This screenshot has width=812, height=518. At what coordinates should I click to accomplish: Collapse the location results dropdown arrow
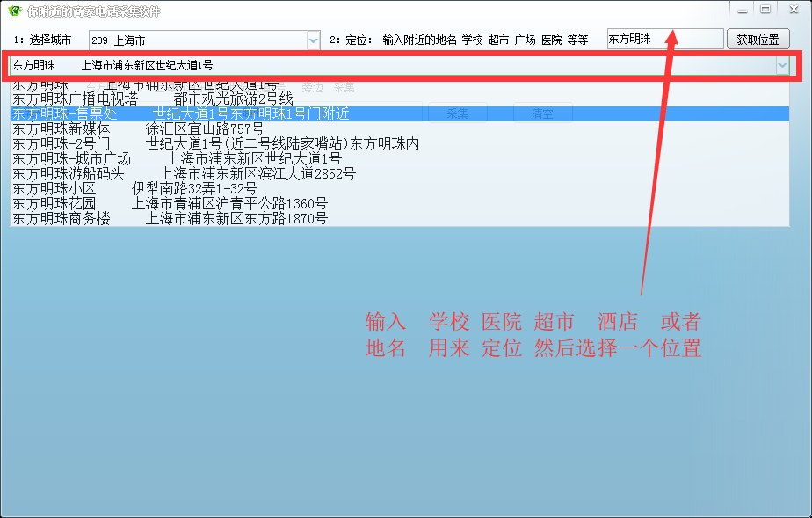[x=782, y=66]
